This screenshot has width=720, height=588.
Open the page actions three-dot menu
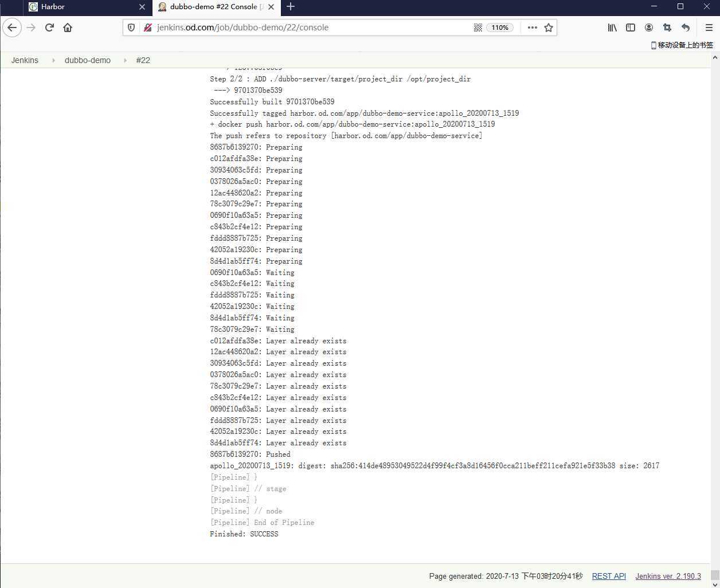click(x=532, y=28)
